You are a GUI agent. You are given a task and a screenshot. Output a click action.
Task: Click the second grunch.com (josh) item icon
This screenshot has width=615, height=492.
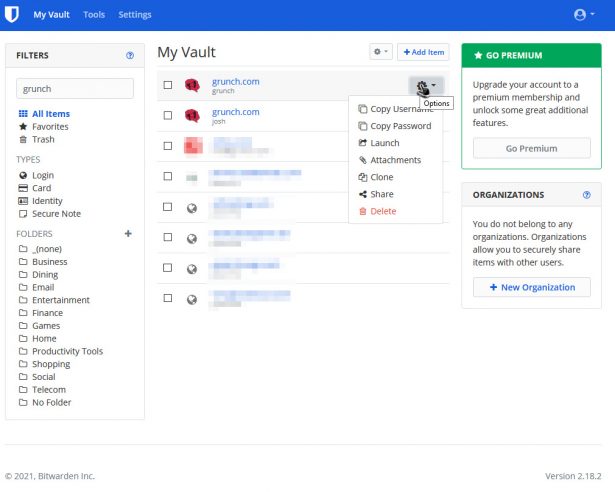192,115
